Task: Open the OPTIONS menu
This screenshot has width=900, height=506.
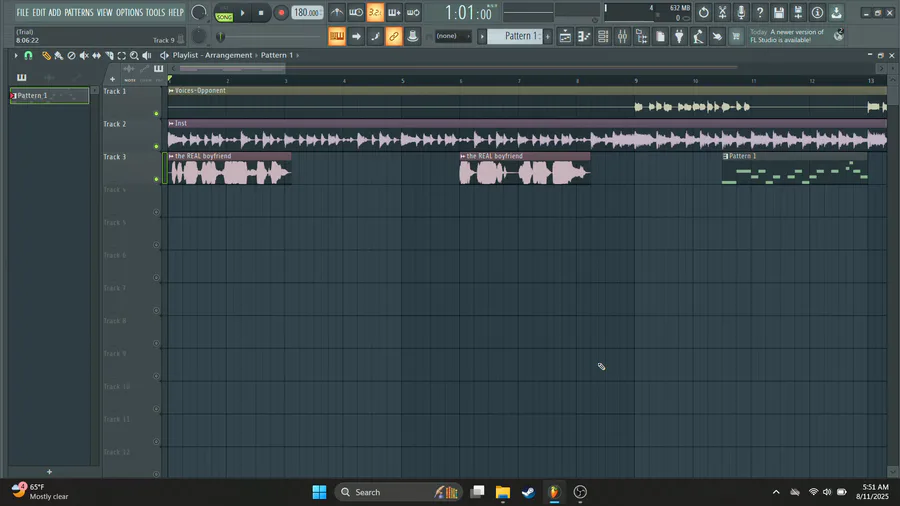Action: tap(129, 12)
